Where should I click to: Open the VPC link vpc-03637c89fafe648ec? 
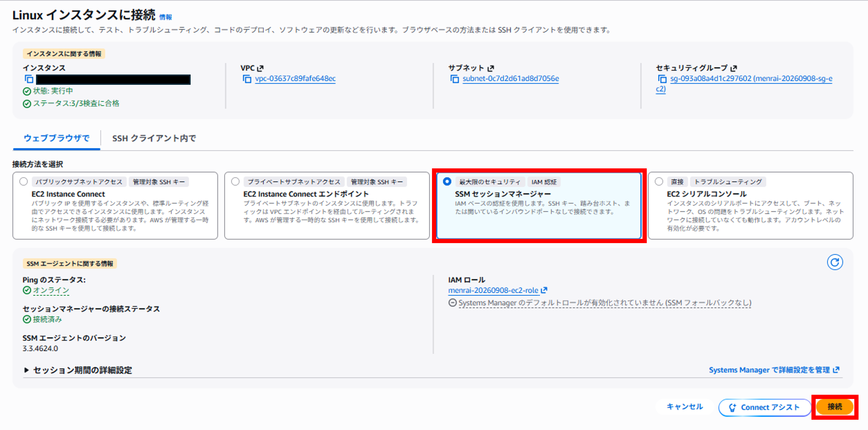click(295, 79)
